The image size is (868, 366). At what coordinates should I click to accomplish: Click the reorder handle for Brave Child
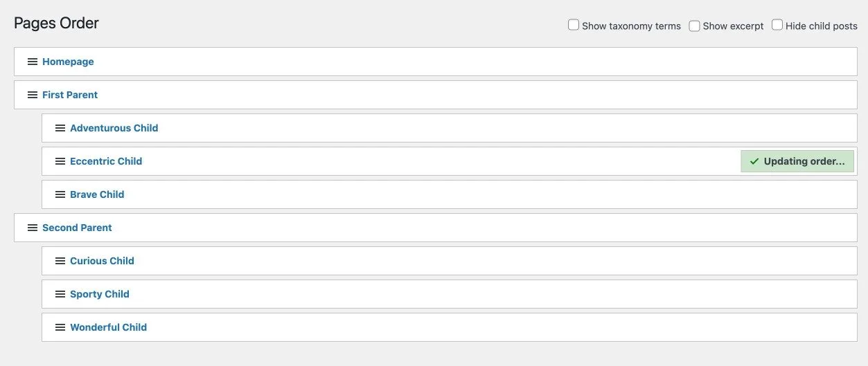[60, 194]
